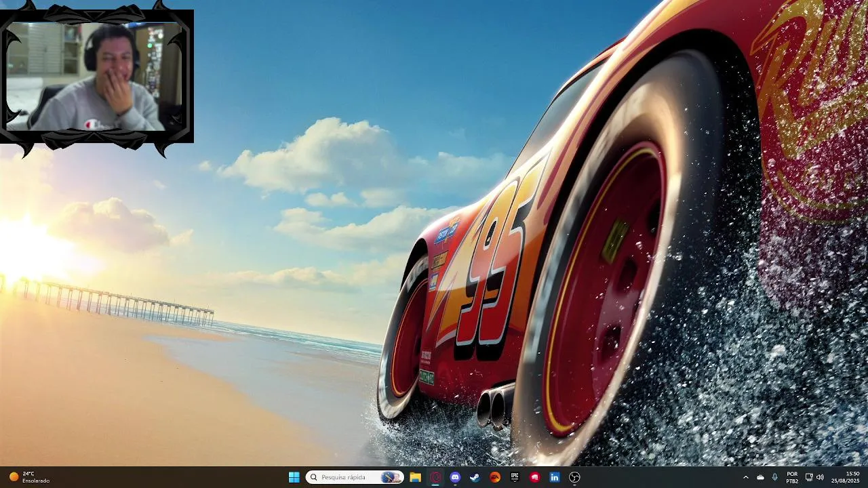868x488 pixels.
Task: Open the OneDrive cloud tray icon
Action: pyautogui.click(x=760, y=477)
